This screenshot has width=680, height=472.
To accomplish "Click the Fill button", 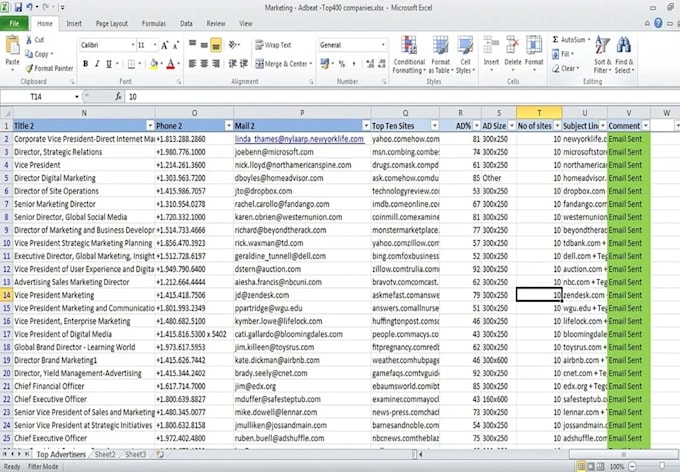I will point(562,54).
